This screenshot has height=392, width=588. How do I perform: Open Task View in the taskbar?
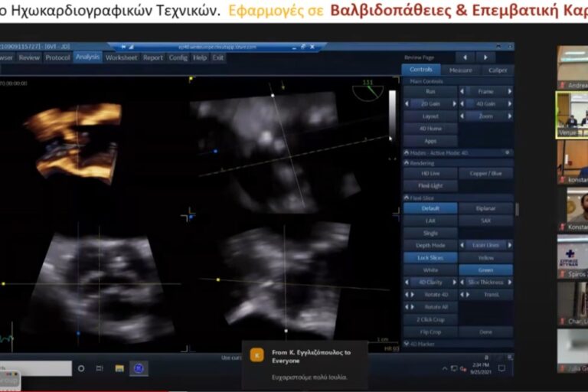[100, 368]
